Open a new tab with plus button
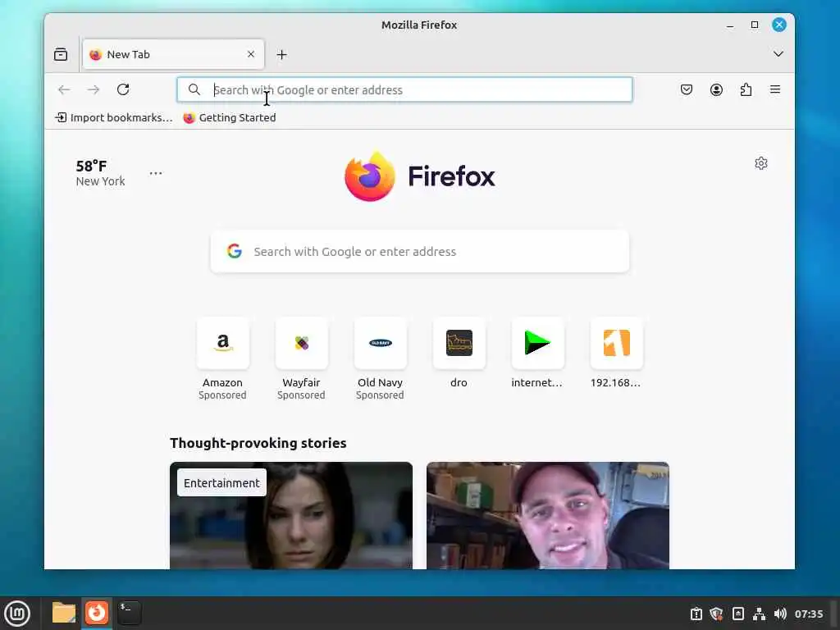Image resolution: width=840 pixels, height=630 pixels. [x=282, y=55]
